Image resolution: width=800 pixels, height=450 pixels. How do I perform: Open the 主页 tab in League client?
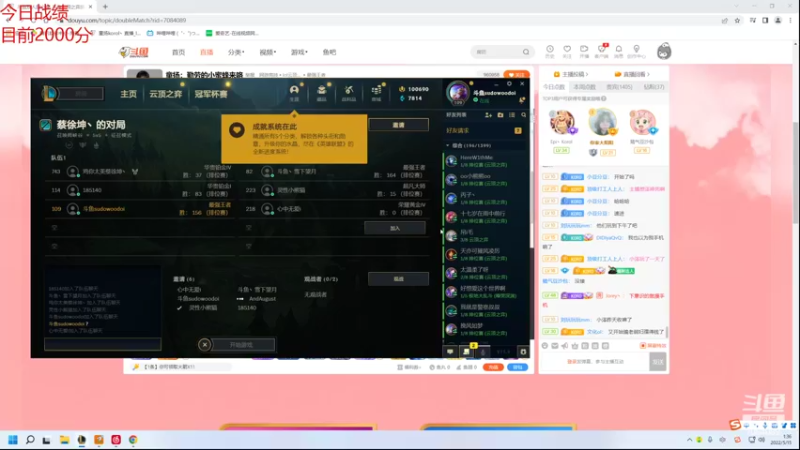coord(129,94)
